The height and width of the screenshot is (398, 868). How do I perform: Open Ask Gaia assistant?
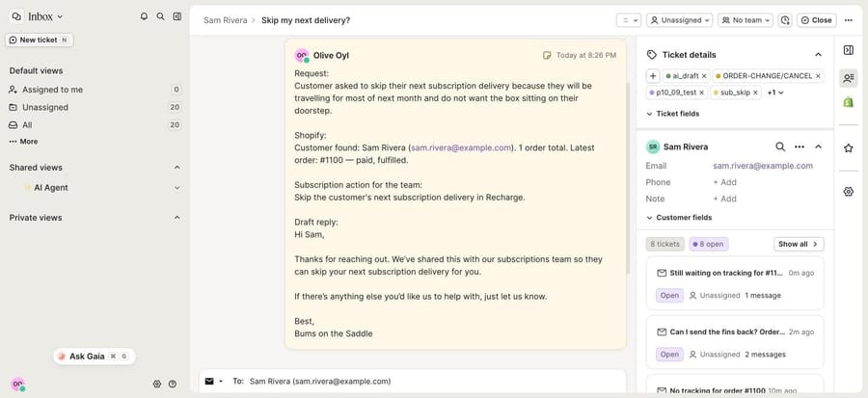[x=95, y=357]
